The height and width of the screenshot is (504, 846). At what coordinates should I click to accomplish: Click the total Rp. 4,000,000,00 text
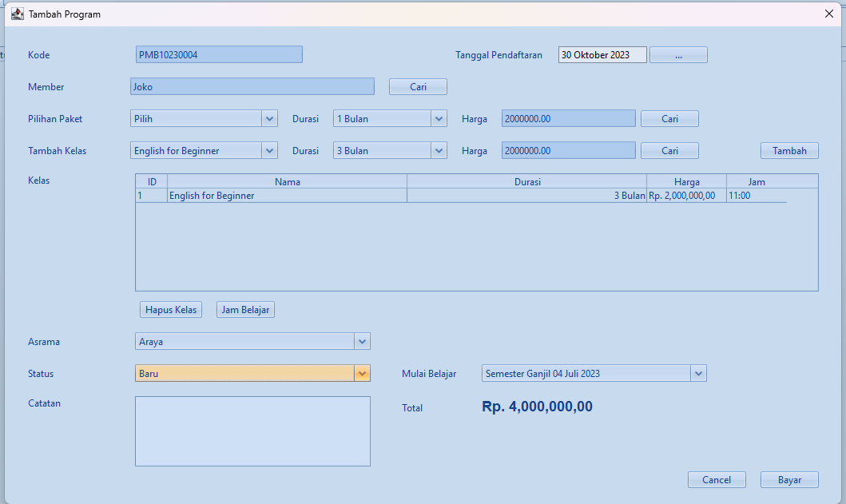pyautogui.click(x=537, y=407)
